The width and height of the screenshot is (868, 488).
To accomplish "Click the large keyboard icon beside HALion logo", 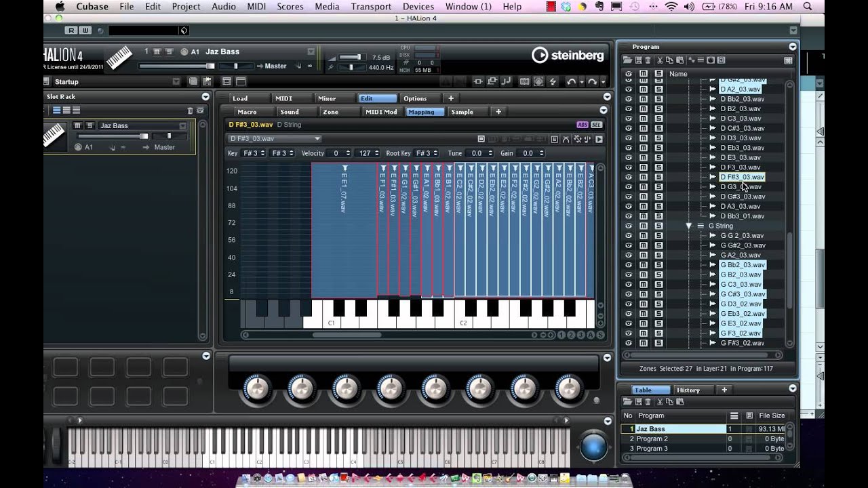I will point(119,58).
